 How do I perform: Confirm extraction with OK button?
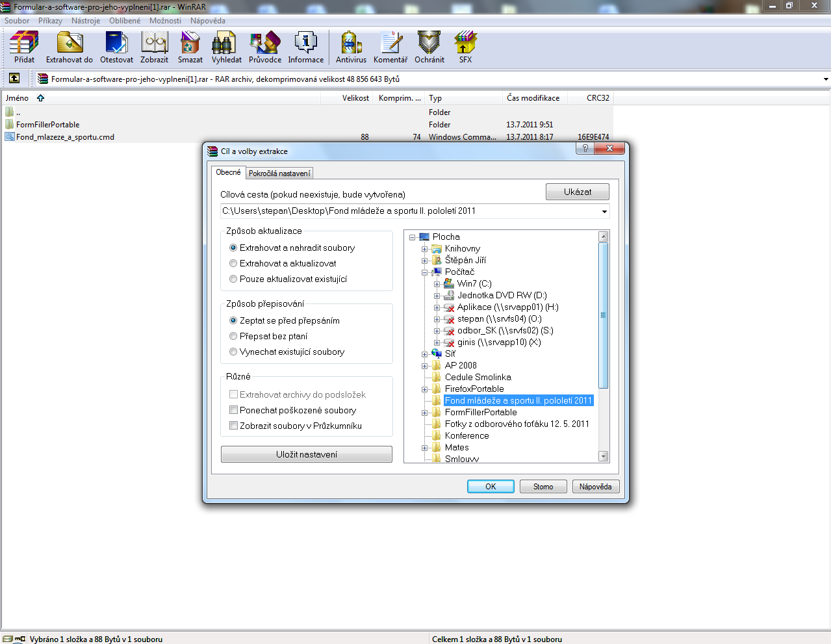pyautogui.click(x=491, y=486)
